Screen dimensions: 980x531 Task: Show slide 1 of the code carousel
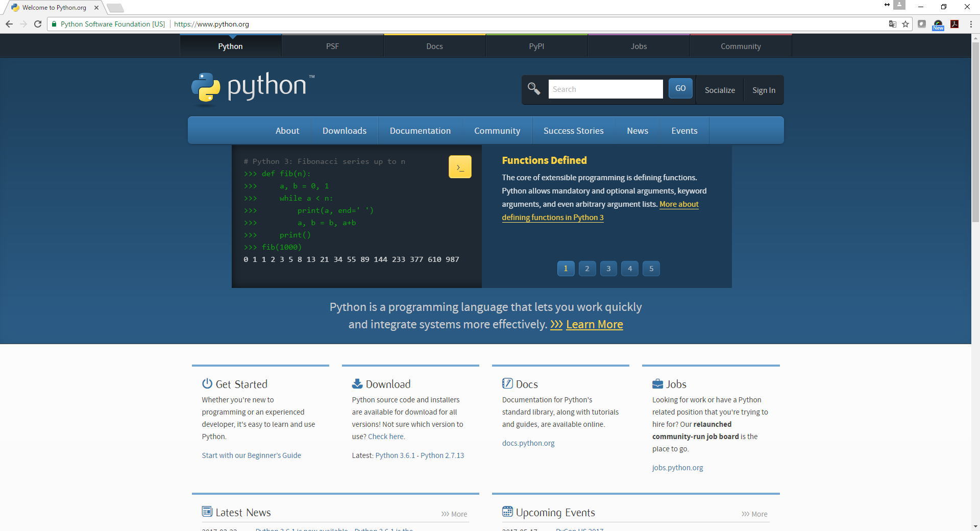tap(566, 269)
